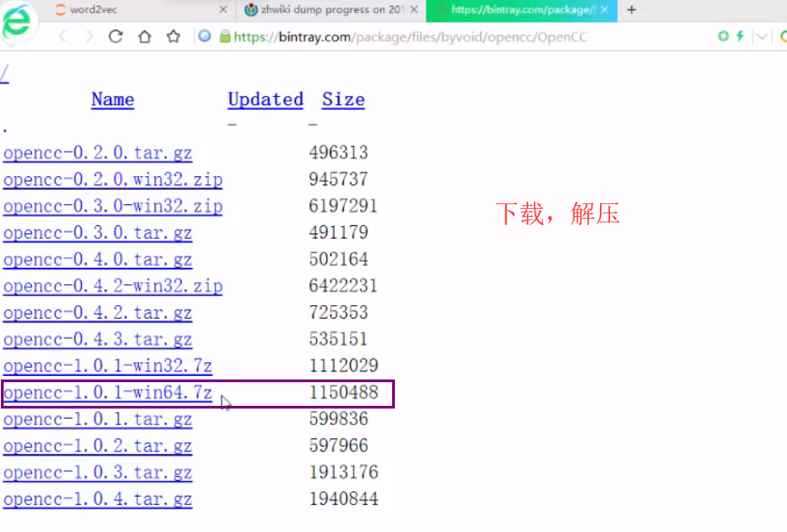This screenshot has width=787, height=532.
Task: Sort listing by Updated header
Action: [266, 99]
